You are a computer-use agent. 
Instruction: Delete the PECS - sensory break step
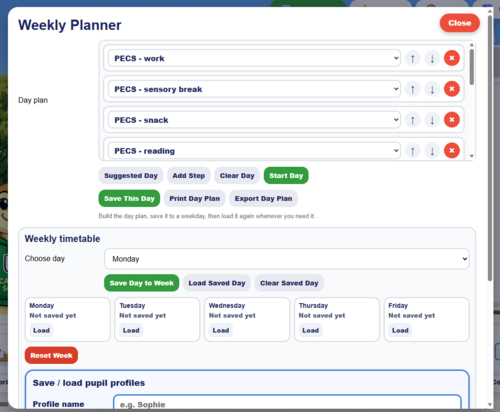tap(452, 89)
